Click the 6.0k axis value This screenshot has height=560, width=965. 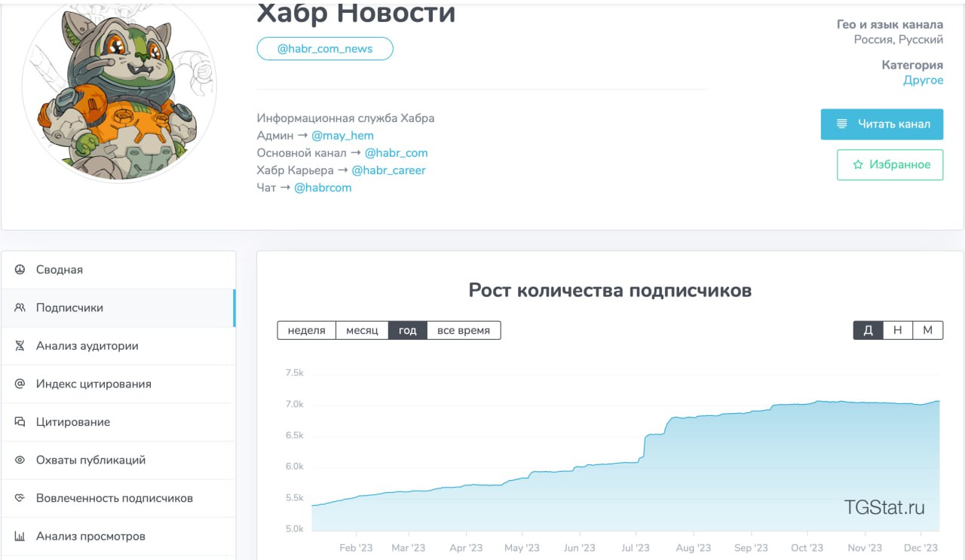tap(295, 467)
